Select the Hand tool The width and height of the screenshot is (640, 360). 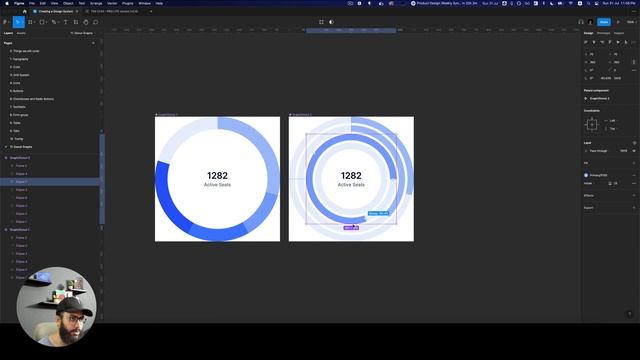[x=86, y=22]
